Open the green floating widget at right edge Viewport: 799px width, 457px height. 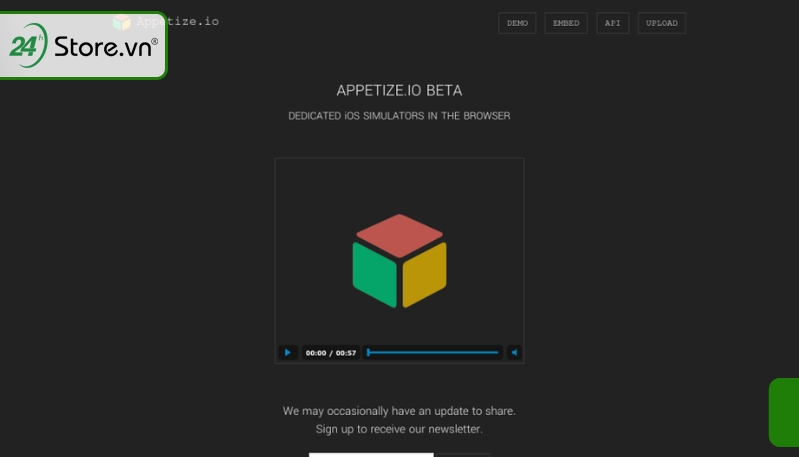[784, 412]
